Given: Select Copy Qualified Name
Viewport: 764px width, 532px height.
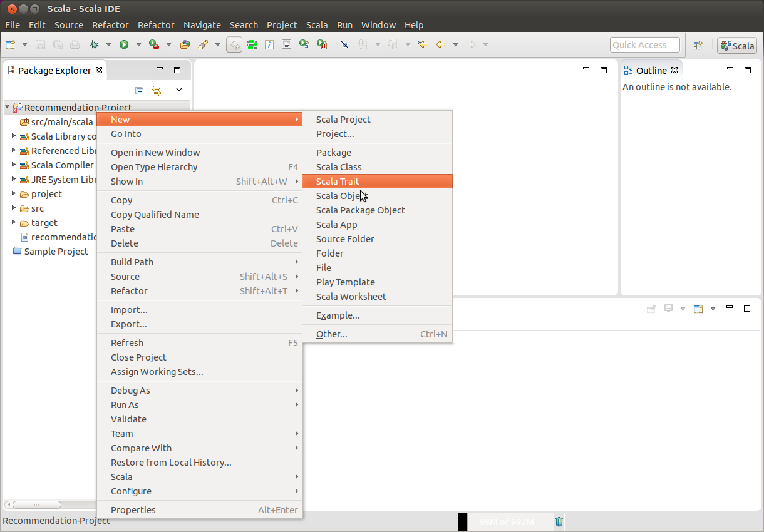Looking at the screenshot, I should pyautogui.click(x=200, y=215).
